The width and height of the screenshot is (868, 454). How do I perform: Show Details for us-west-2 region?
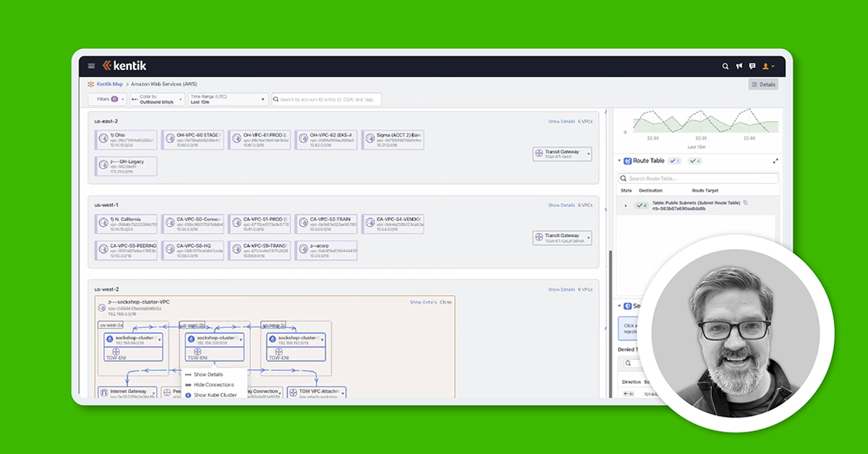point(561,290)
